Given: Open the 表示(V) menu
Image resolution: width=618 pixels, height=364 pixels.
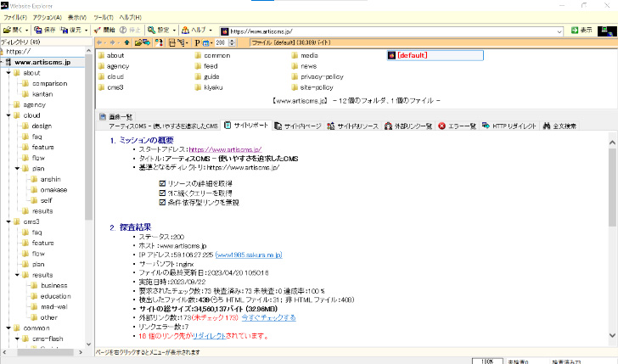Looking at the screenshot, I should click(77, 17).
